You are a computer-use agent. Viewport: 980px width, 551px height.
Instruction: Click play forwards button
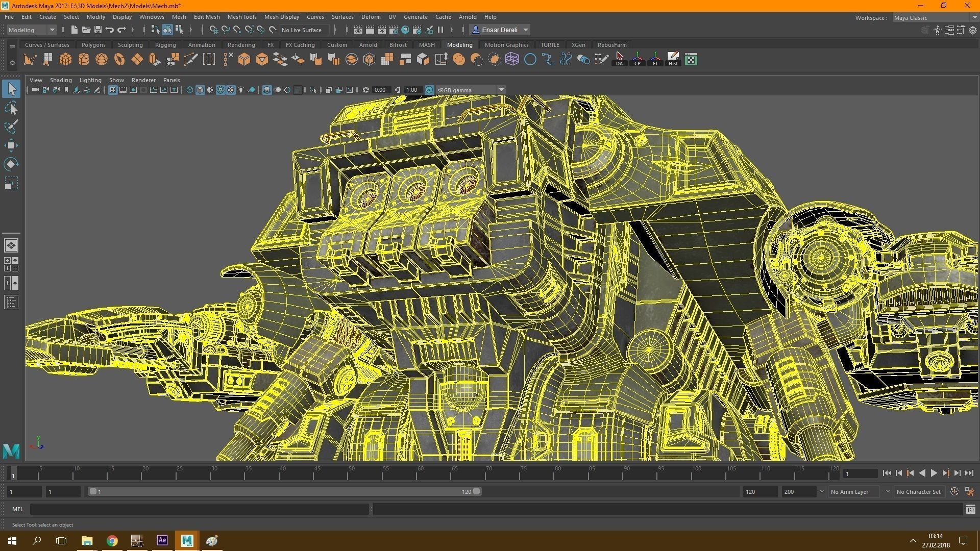(x=934, y=473)
